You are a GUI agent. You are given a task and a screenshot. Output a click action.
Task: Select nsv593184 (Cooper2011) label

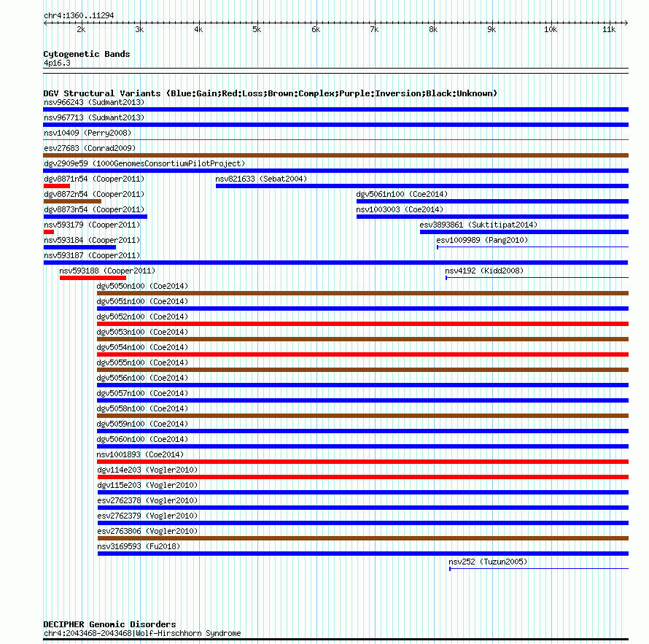pyautogui.click(x=92, y=240)
